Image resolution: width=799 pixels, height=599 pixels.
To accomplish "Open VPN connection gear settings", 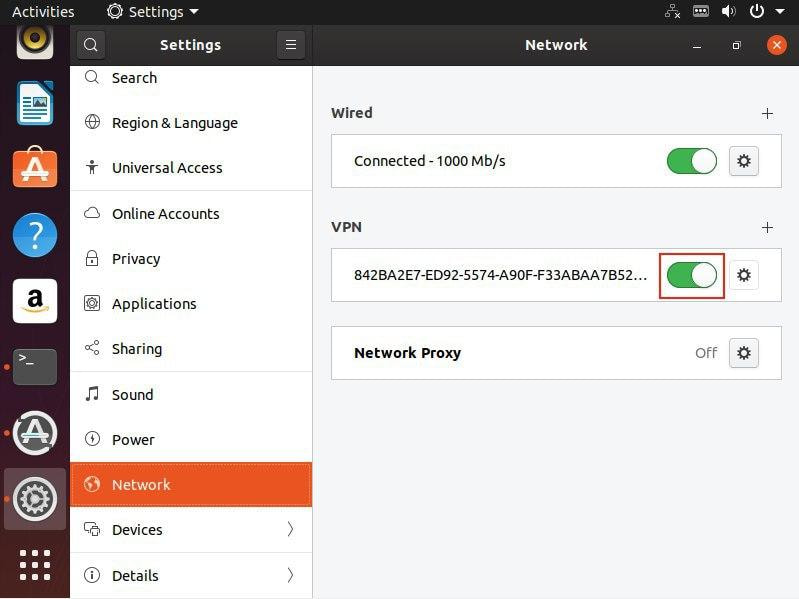I will coord(743,275).
